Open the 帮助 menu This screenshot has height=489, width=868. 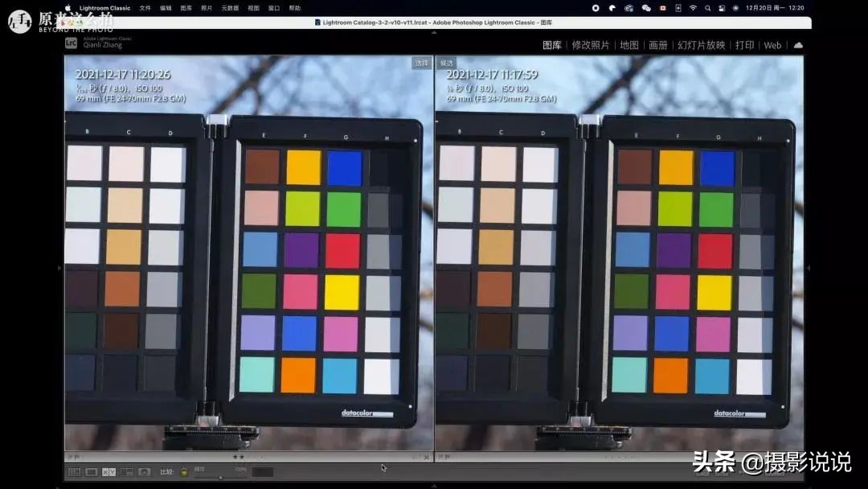coord(294,8)
